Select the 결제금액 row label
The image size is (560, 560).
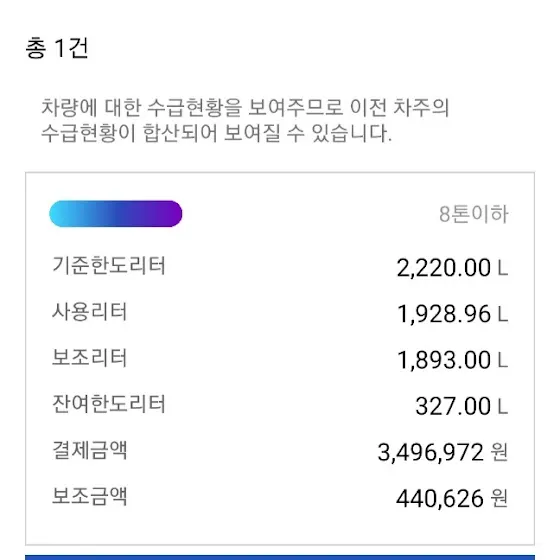pyautogui.click(x=90, y=450)
